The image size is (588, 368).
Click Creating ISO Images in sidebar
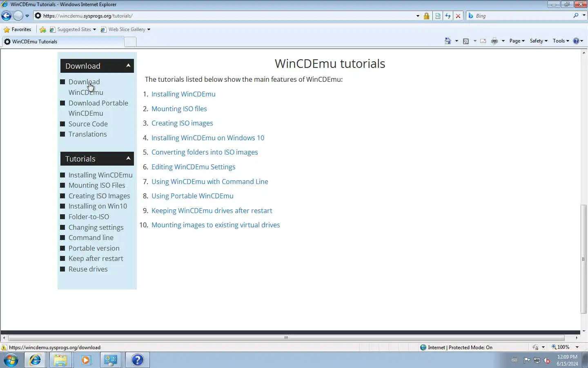(99, 196)
